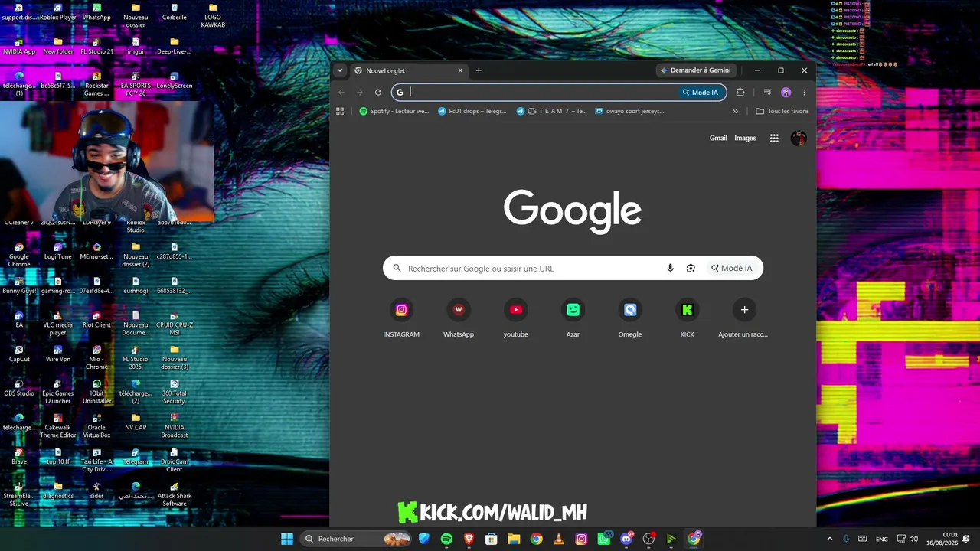Image resolution: width=980 pixels, height=551 pixels.
Task: Open the Omegle shortcut tile
Action: (630, 316)
